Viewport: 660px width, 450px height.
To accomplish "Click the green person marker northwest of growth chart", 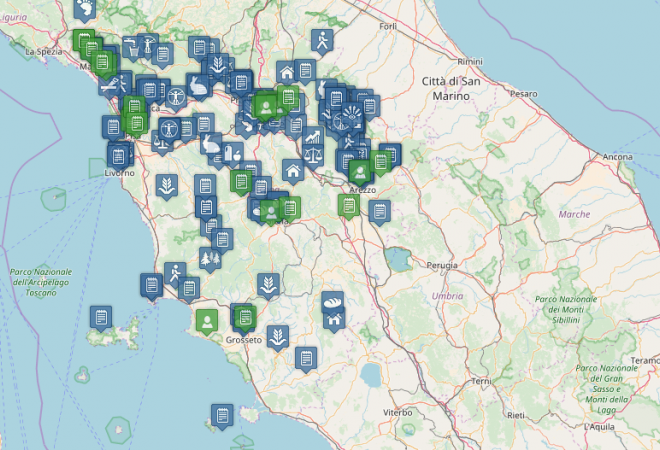I will 265,109.
